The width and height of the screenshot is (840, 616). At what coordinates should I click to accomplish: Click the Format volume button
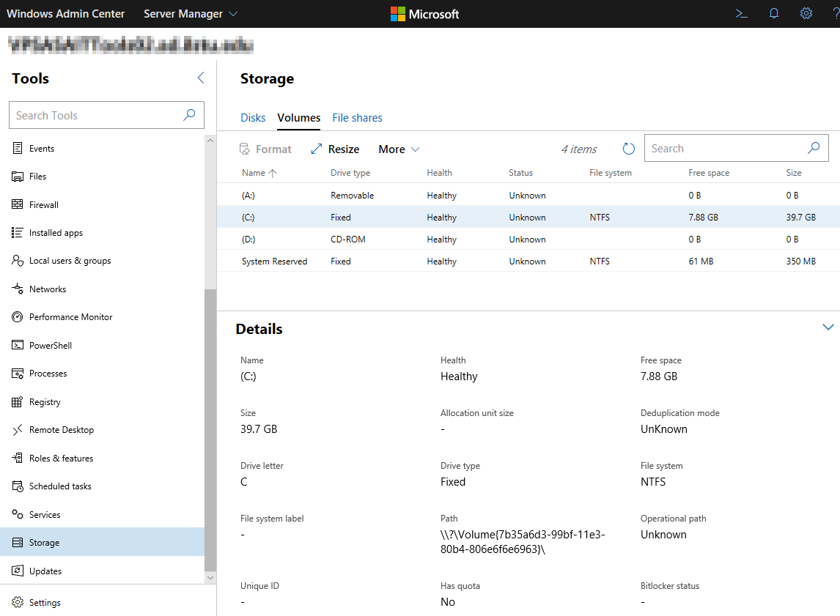[x=265, y=149]
